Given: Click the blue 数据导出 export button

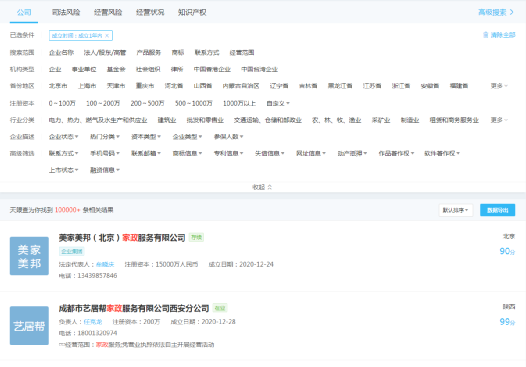Looking at the screenshot, I should pyautogui.click(x=497, y=210).
